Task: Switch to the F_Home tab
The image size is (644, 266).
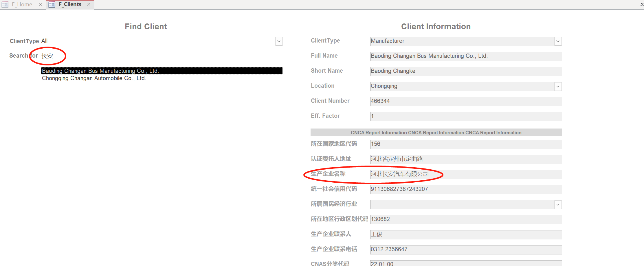Action: 22,5
